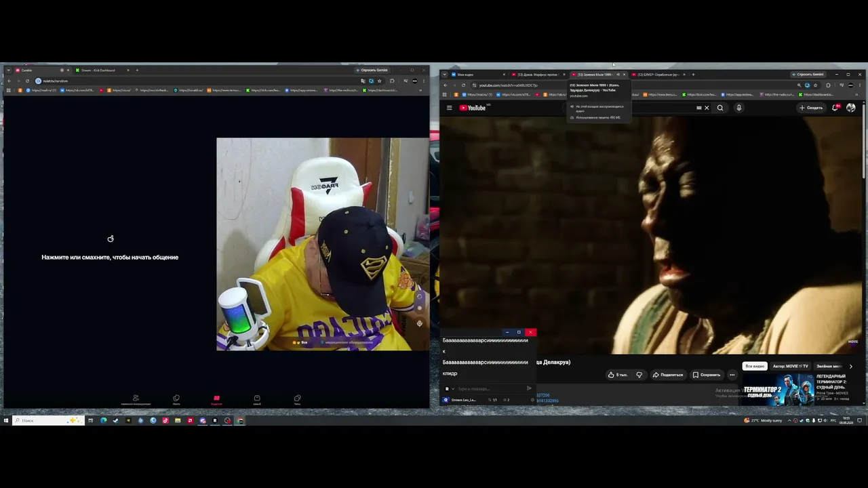Open the taskbar clock and date
The image size is (868, 488).
pos(846,421)
